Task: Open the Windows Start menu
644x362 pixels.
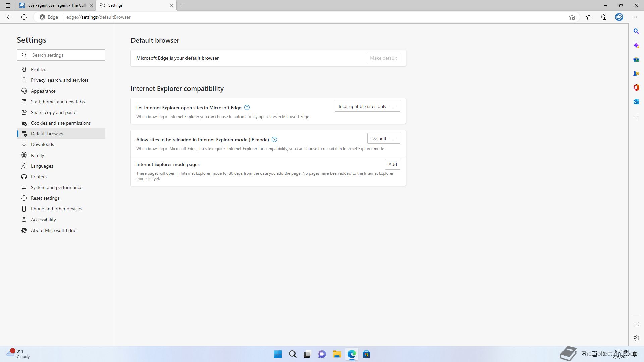Action: click(x=278, y=354)
